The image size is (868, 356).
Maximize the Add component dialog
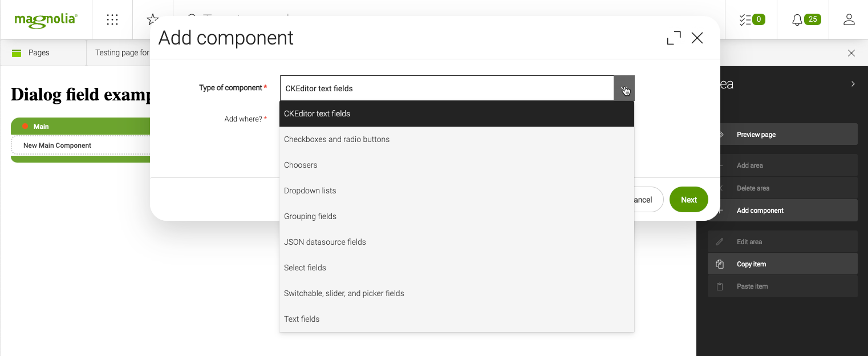click(674, 38)
